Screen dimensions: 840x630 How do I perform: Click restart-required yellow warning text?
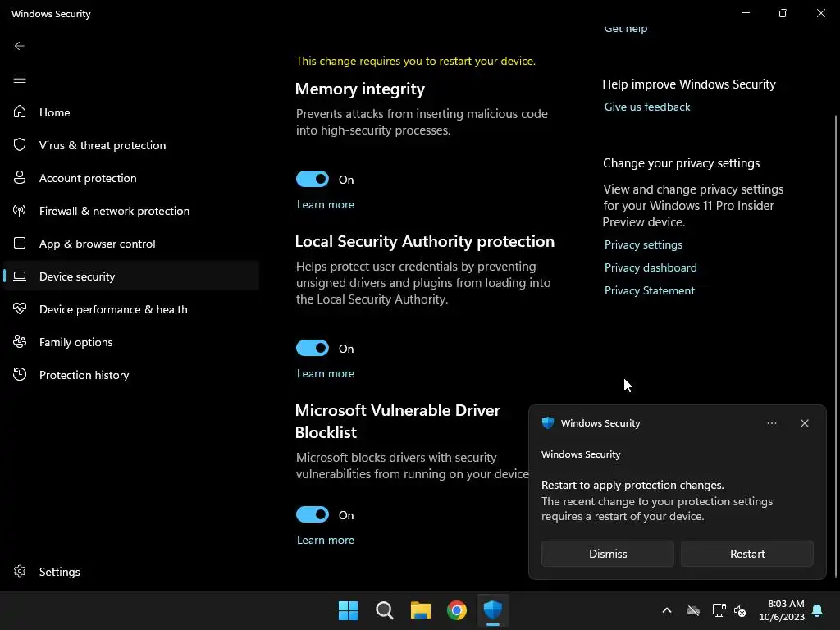(x=416, y=61)
